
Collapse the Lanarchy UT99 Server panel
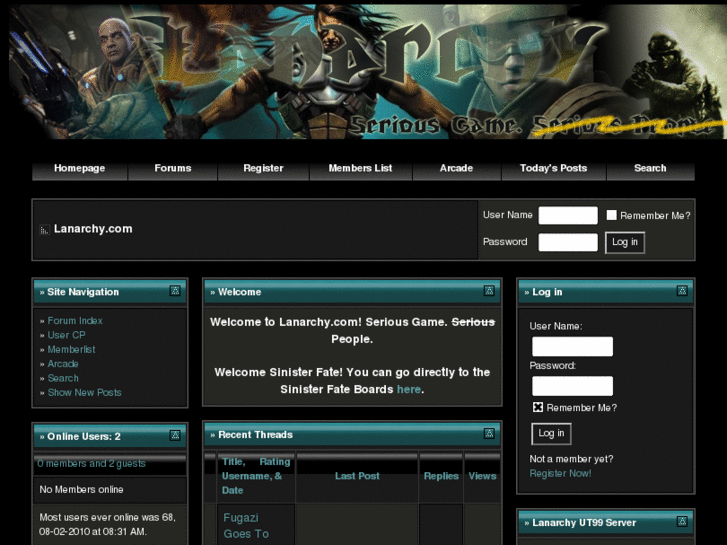pos(682,521)
